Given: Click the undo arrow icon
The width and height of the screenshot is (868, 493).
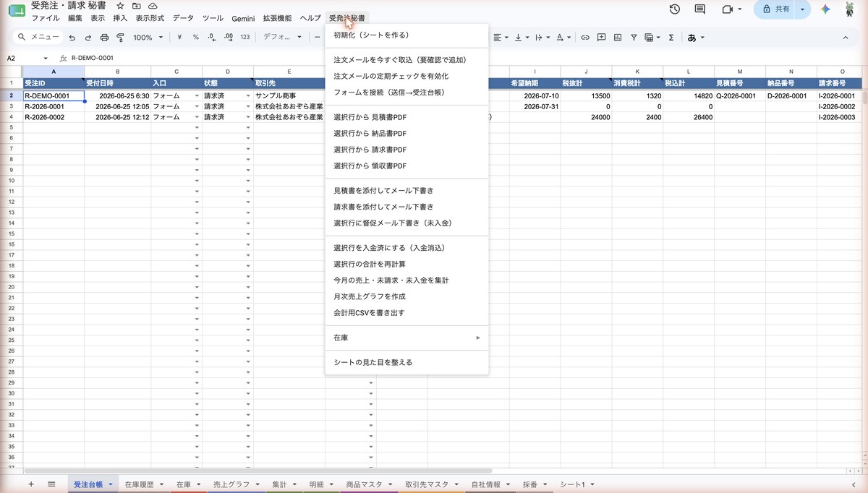Looking at the screenshot, I should tap(72, 37).
